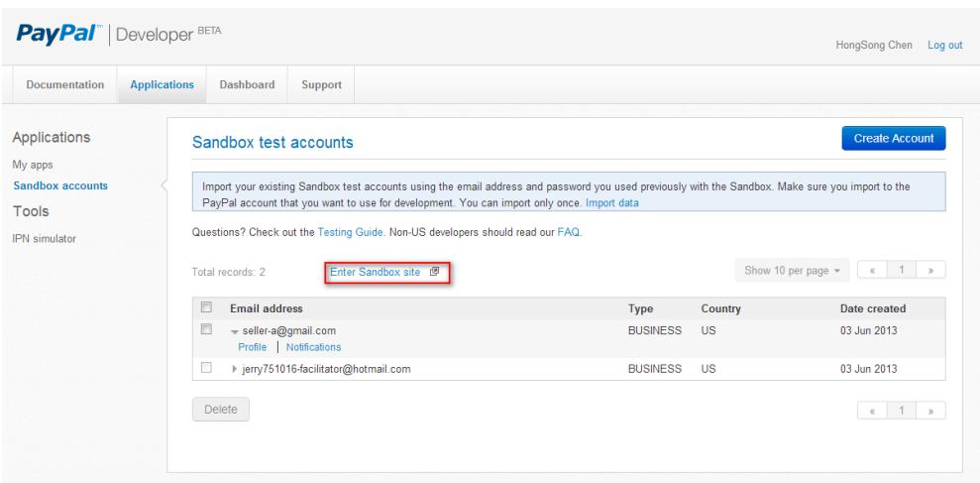Open Notifications link for seller-a@gmail.com

(314, 347)
